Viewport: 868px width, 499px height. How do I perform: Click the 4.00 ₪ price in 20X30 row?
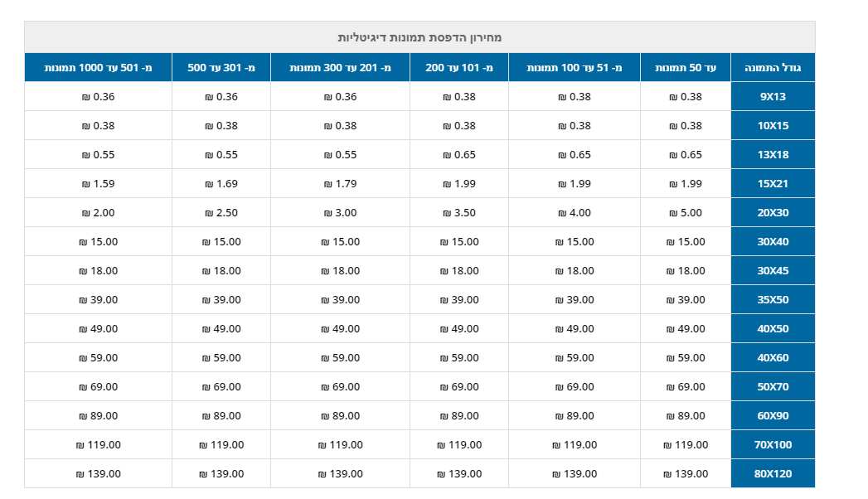tap(574, 213)
